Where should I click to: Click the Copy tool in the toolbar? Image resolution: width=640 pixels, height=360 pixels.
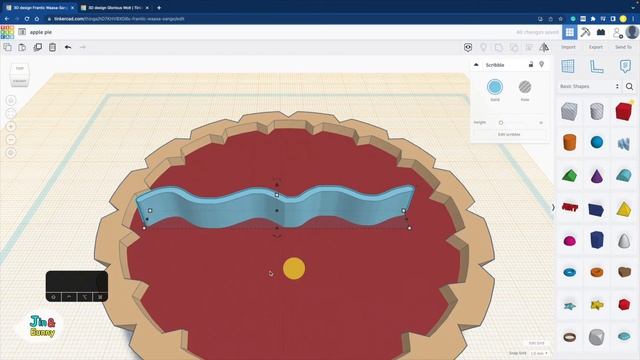click(7, 47)
